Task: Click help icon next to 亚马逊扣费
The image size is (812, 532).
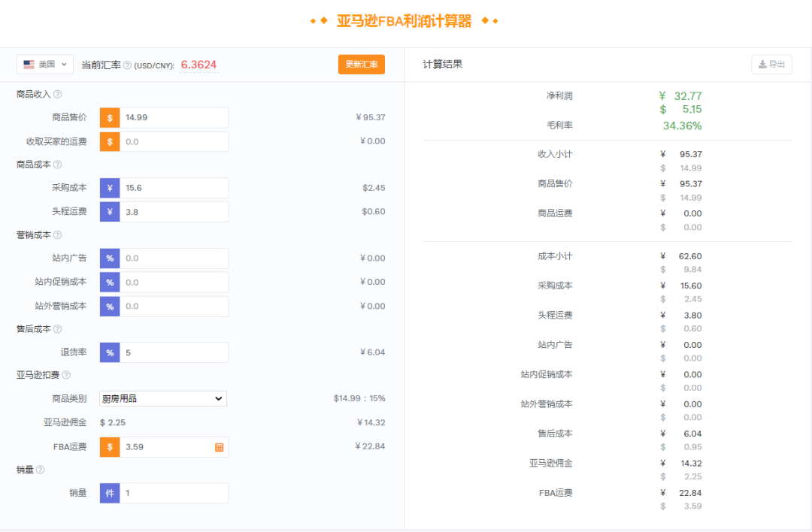Action: 66,375
